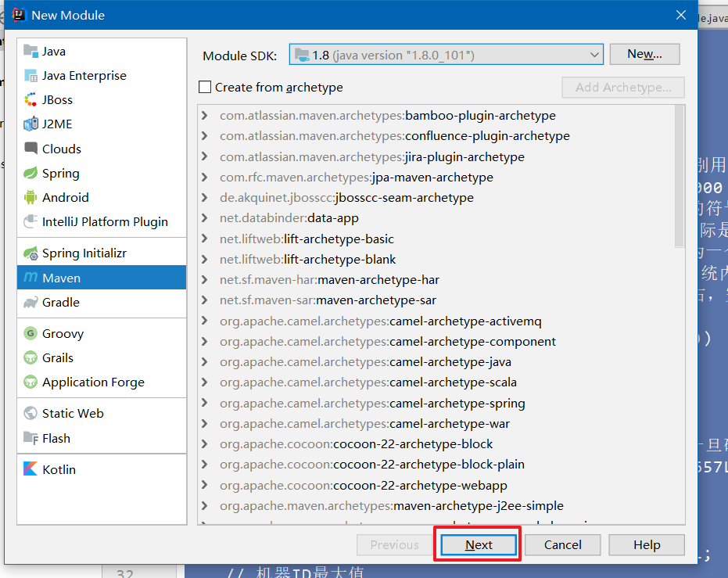Click the archetype list scrollbar

pos(680,177)
